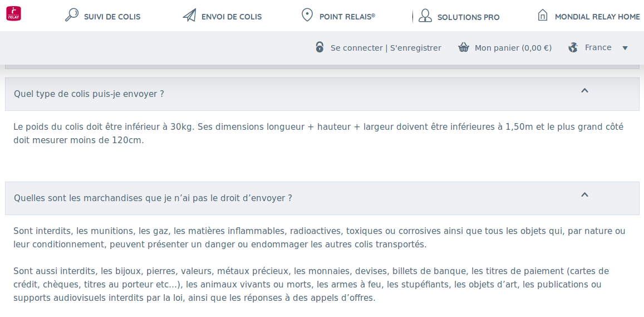644x317 pixels.
Task: Collapse the colis type question chevron
Action: click(x=585, y=90)
